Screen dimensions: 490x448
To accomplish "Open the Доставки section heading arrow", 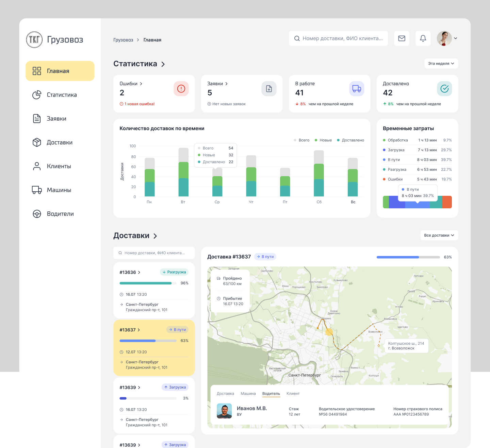I will tap(155, 236).
